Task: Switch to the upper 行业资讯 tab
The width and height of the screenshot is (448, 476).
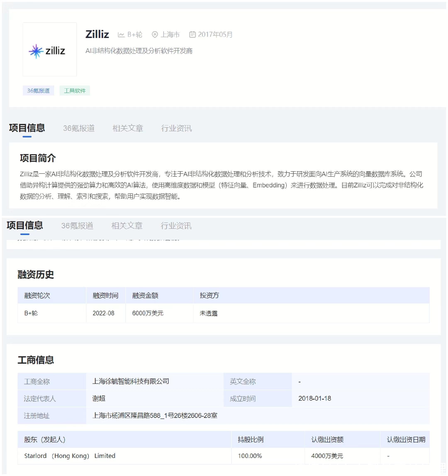Action: [x=177, y=128]
